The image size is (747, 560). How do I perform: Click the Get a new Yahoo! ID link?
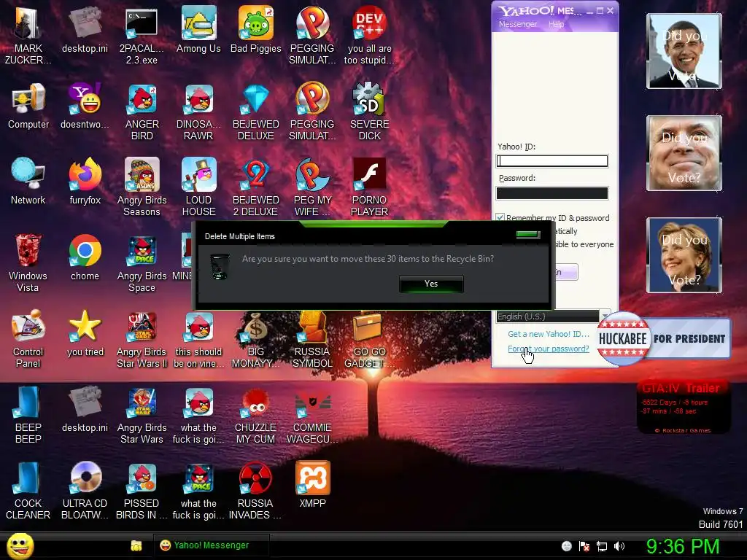(x=549, y=334)
